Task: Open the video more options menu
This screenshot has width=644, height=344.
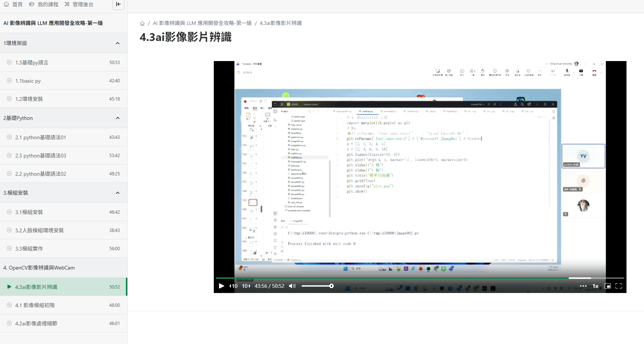Action: click(583, 286)
